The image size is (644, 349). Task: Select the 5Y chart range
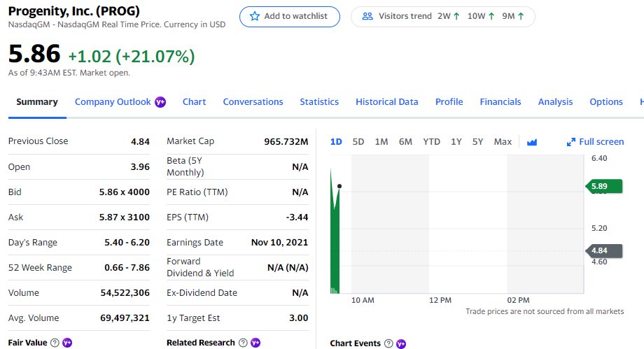coord(477,142)
